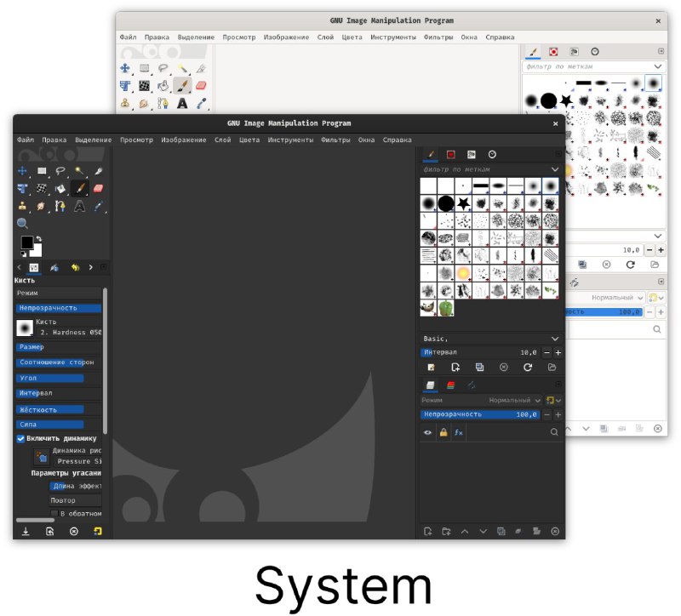Select the Smudge tool in dark window
This screenshot has height=616, width=681.
pyautogui.click(x=41, y=206)
